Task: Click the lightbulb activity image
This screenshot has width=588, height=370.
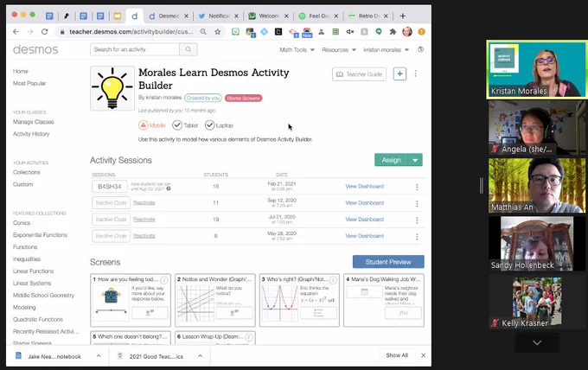Action: pos(112,88)
